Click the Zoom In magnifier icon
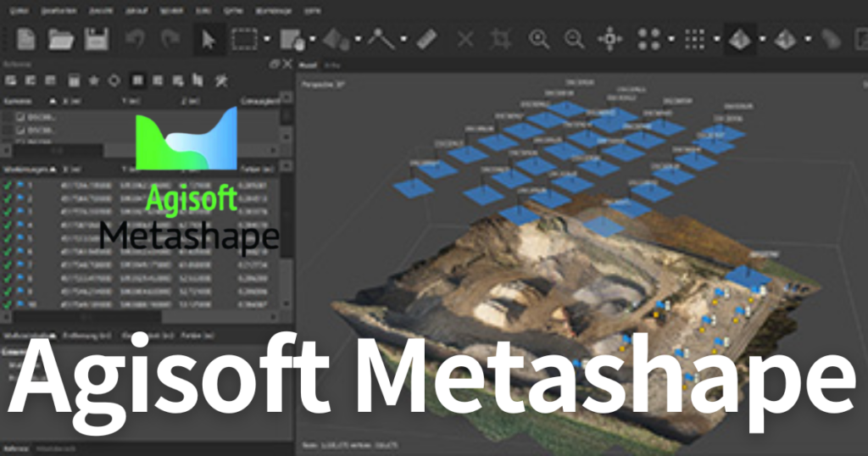 coord(538,38)
